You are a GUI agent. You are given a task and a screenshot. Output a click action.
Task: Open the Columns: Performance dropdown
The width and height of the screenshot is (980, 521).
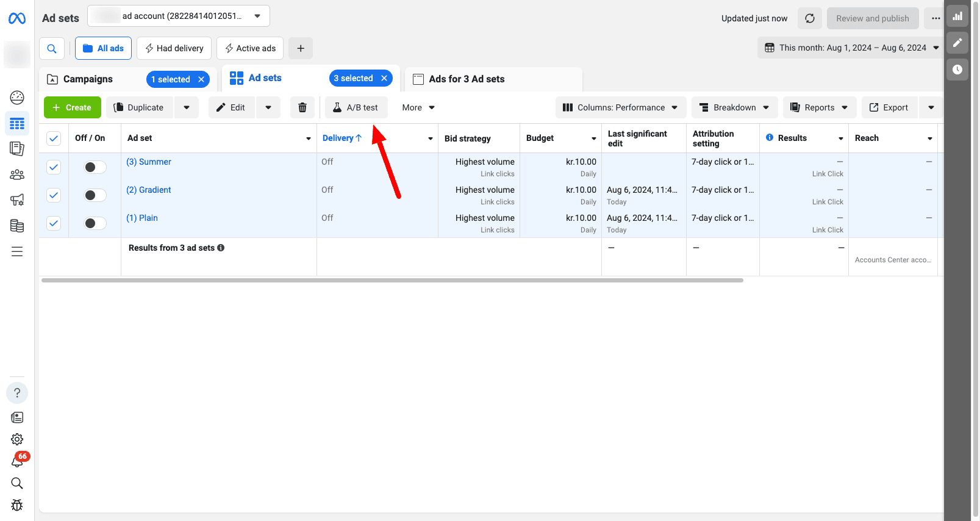click(620, 107)
